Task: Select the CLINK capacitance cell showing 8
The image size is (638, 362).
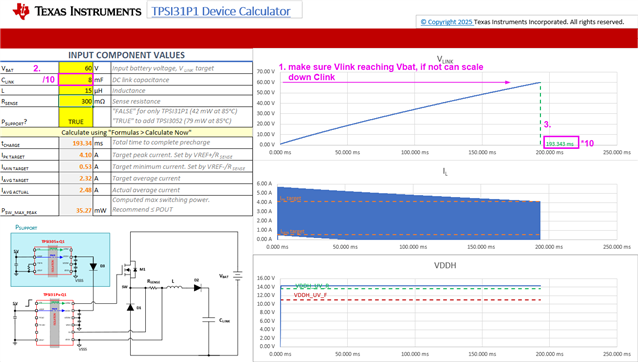Action: [76, 80]
